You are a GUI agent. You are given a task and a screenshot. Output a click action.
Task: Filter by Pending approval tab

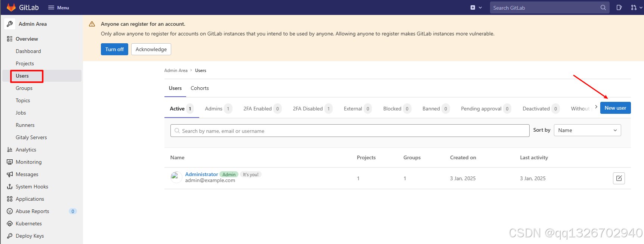pos(486,109)
